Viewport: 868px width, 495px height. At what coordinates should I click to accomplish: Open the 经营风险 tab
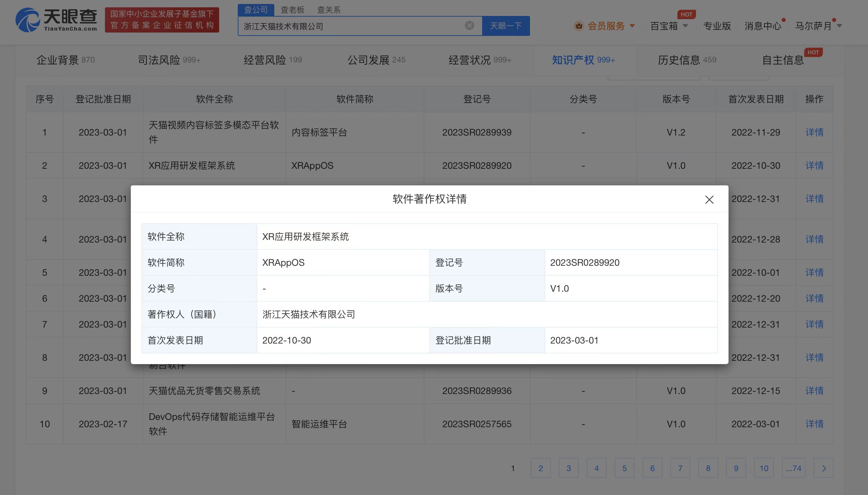click(x=273, y=60)
